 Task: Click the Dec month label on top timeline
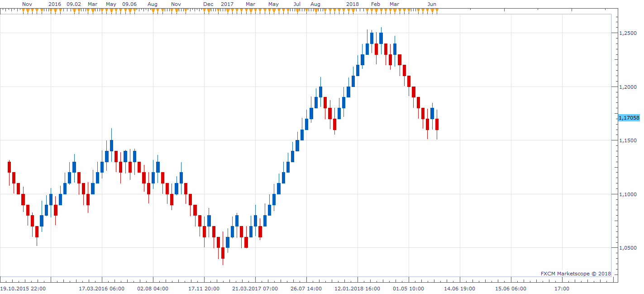(209, 4)
